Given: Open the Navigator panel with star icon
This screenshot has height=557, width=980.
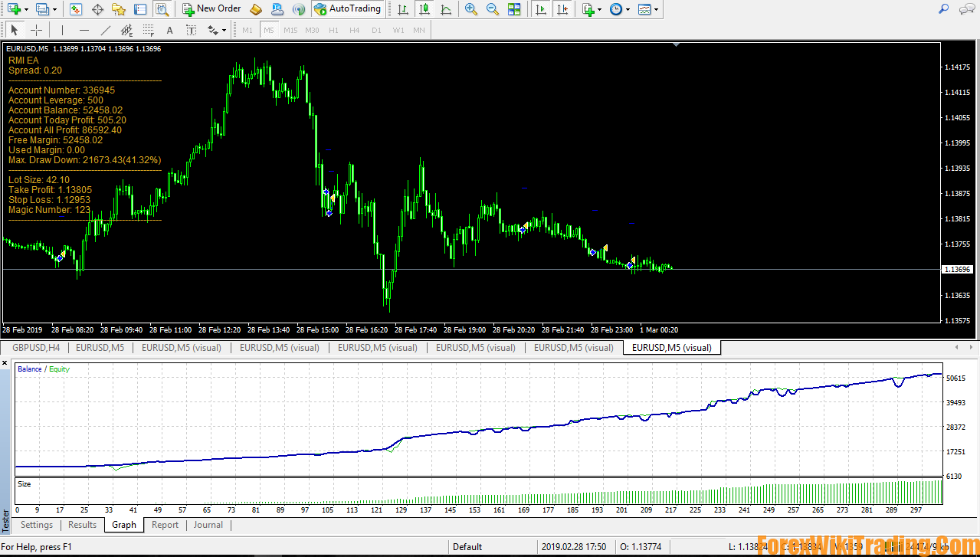Looking at the screenshot, I should tap(119, 9).
